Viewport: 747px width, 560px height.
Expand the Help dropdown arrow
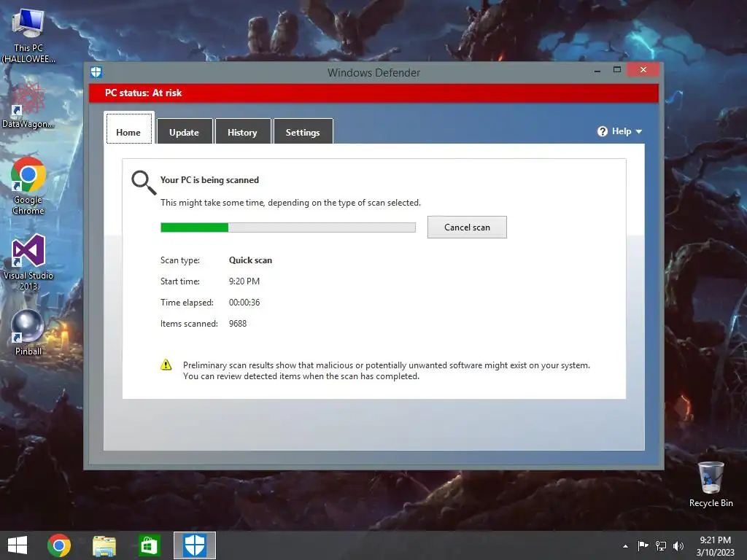tap(639, 131)
